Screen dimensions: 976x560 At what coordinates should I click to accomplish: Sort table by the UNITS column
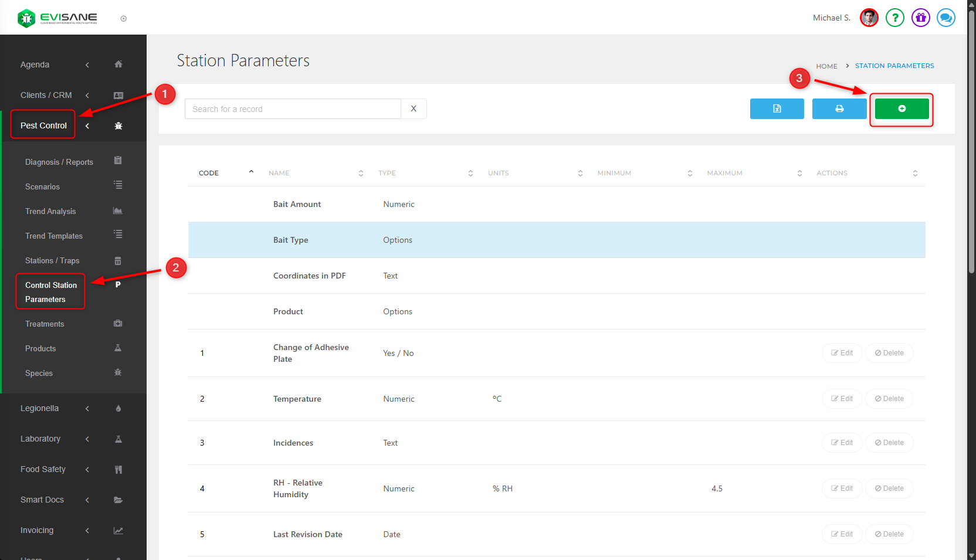pos(536,173)
